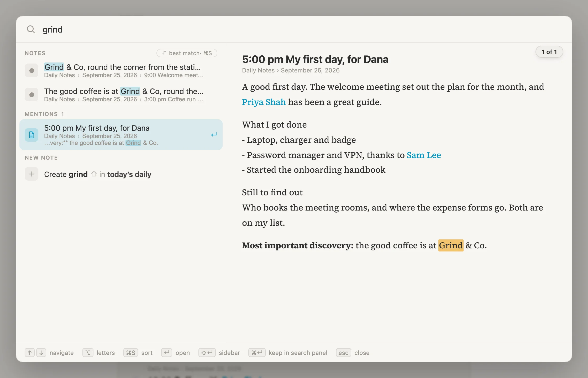Screen dimensions: 588x378
Task: Click the return key open hint
Action: [167, 353]
